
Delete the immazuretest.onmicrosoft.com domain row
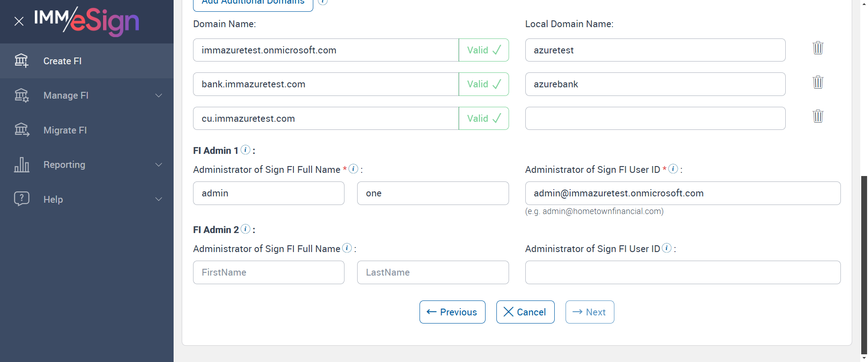(818, 48)
